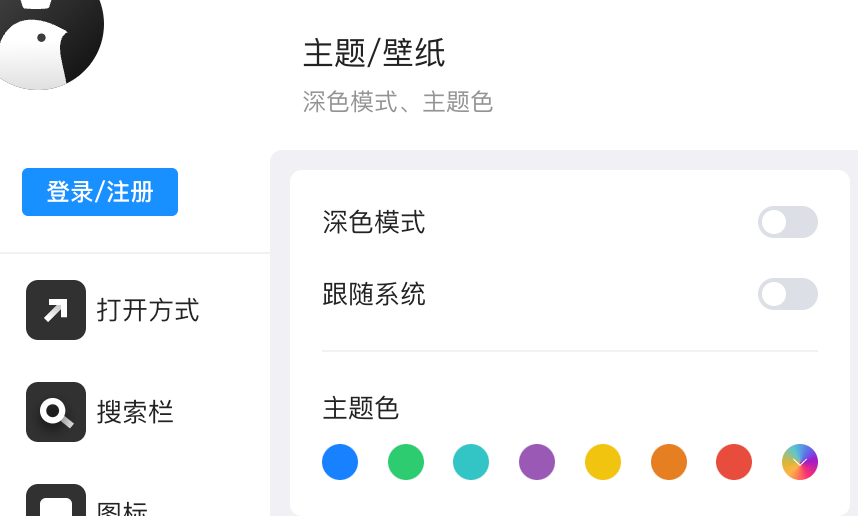The height and width of the screenshot is (516, 858).
Task: Click the 主题色 section label
Action: point(361,408)
